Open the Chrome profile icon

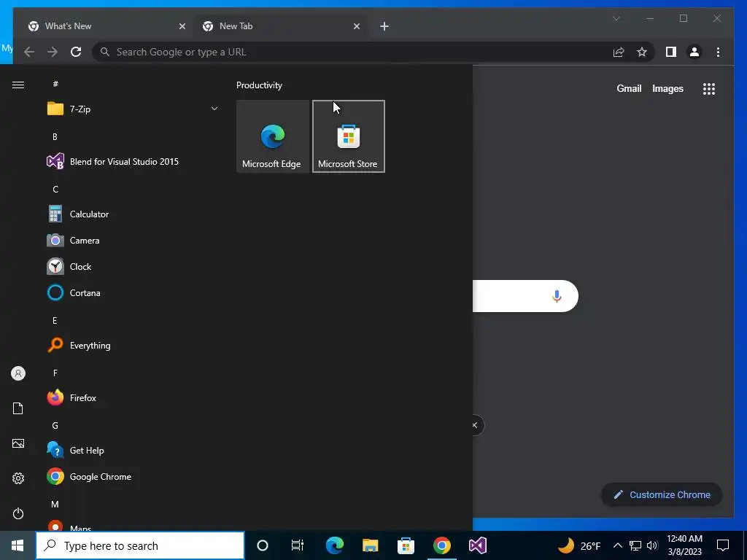pos(694,52)
